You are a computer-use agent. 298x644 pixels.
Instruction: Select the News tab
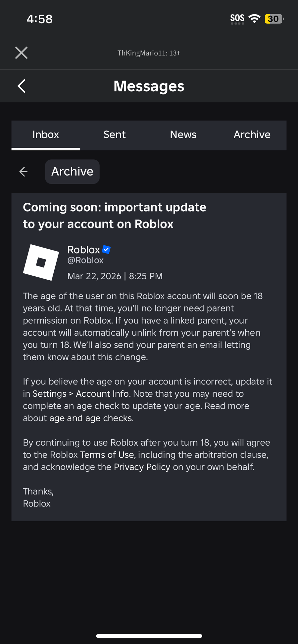(x=183, y=135)
